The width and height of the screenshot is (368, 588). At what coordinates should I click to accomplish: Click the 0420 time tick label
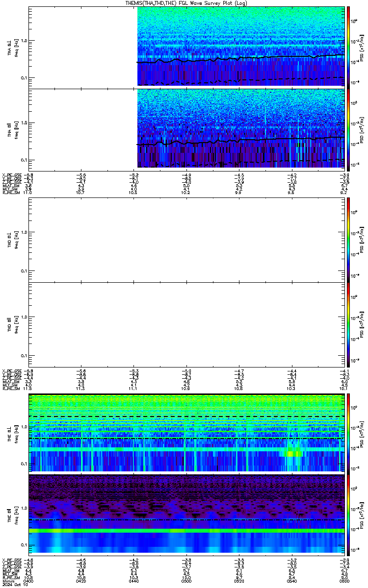[x=81, y=581]
